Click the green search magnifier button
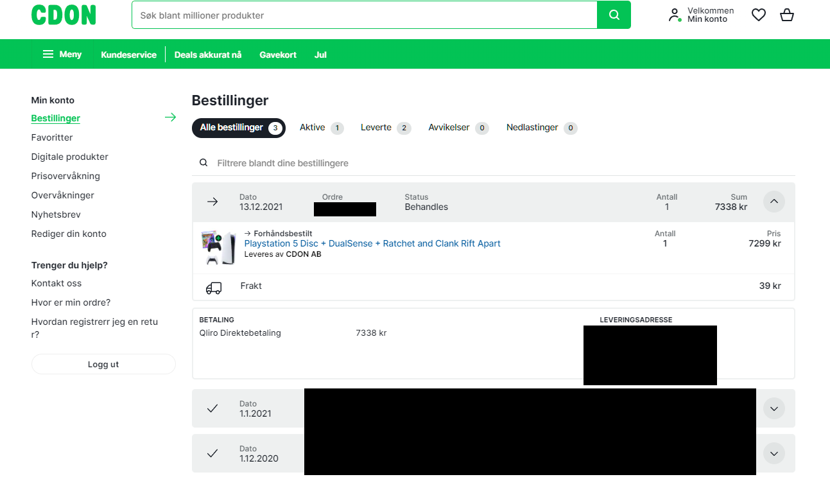 pos(614,15)
